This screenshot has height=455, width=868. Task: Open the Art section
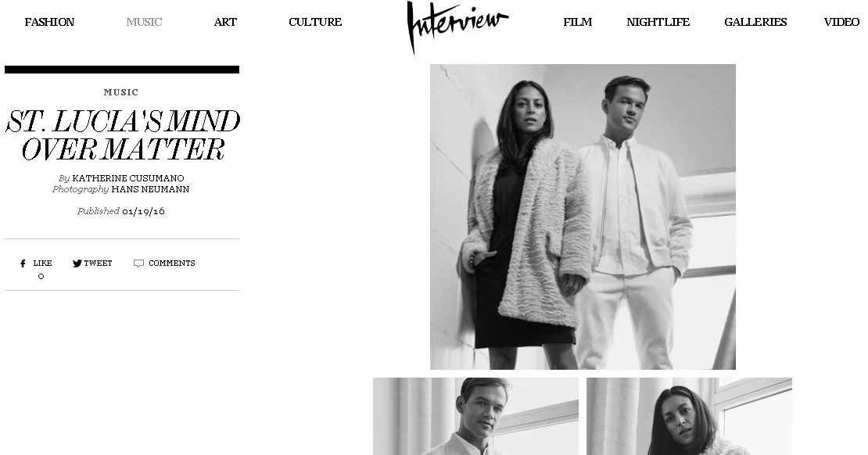click(225, 22)
